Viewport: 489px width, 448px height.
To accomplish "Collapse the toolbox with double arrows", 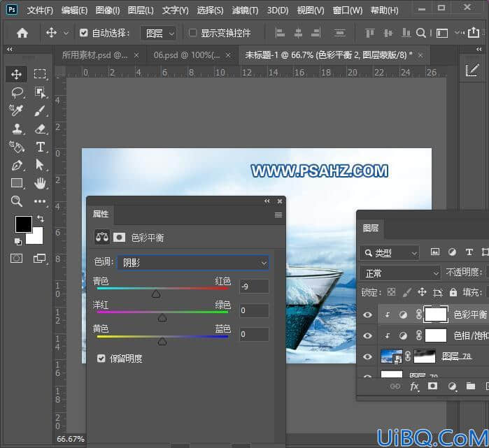I will tap(10, 49).
